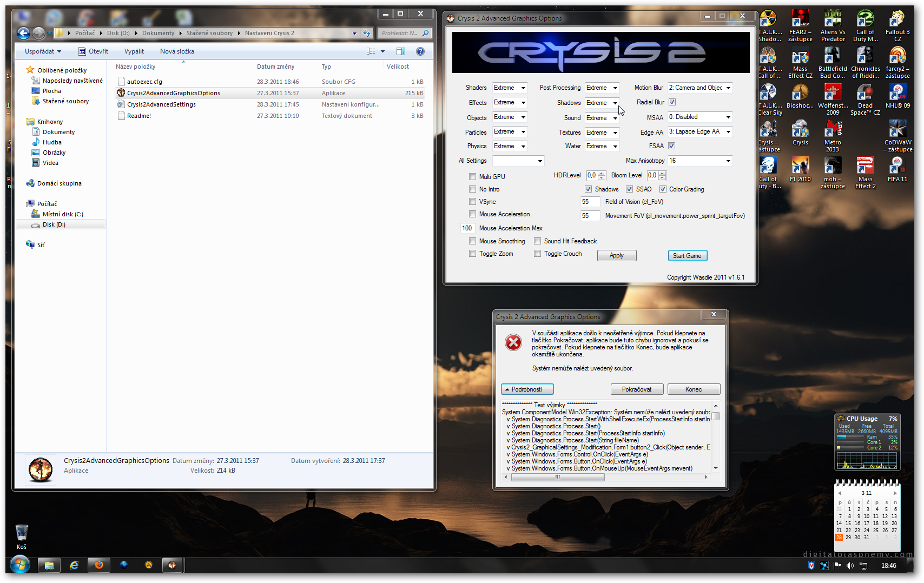Click the Explorer help question mark icon
The height and width of the screenshot is (583, 924).
(x=420, y=51)
